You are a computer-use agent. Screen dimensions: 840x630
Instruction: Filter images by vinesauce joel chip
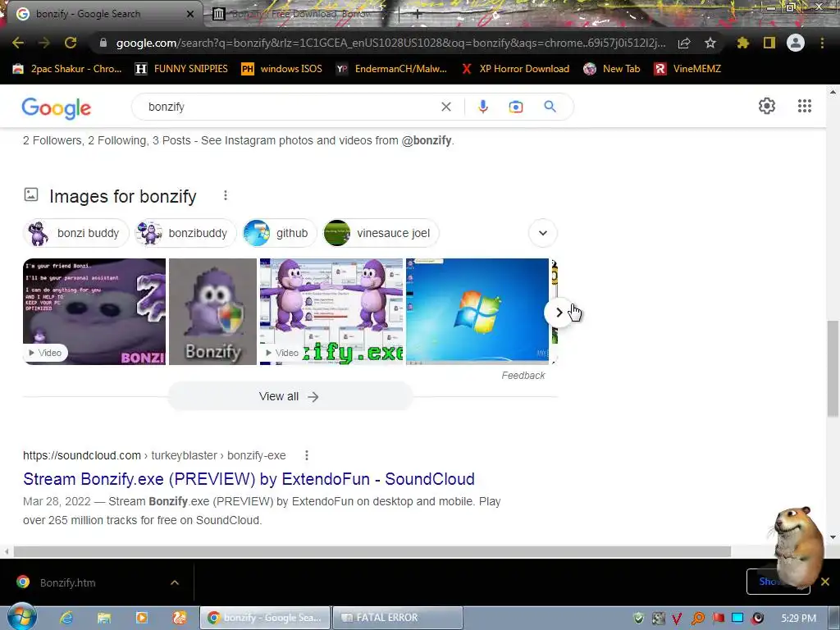[381, 233]
